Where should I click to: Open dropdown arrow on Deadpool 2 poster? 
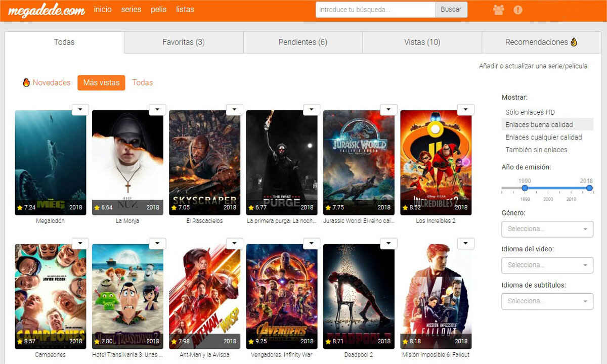388,243
